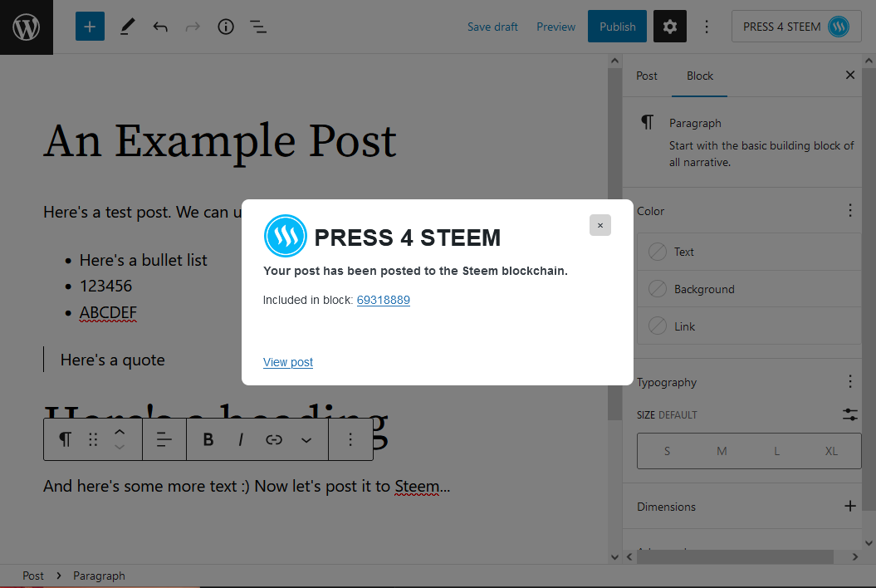Click sidebar scroll-right arrow
The image size is (876, 588).
(854, 556)
